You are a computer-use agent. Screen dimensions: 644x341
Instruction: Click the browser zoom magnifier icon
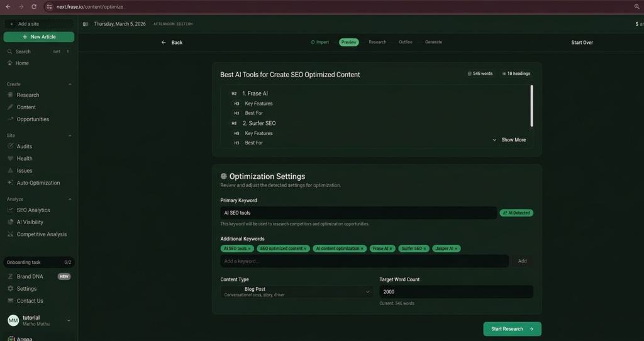click(638, 6)
